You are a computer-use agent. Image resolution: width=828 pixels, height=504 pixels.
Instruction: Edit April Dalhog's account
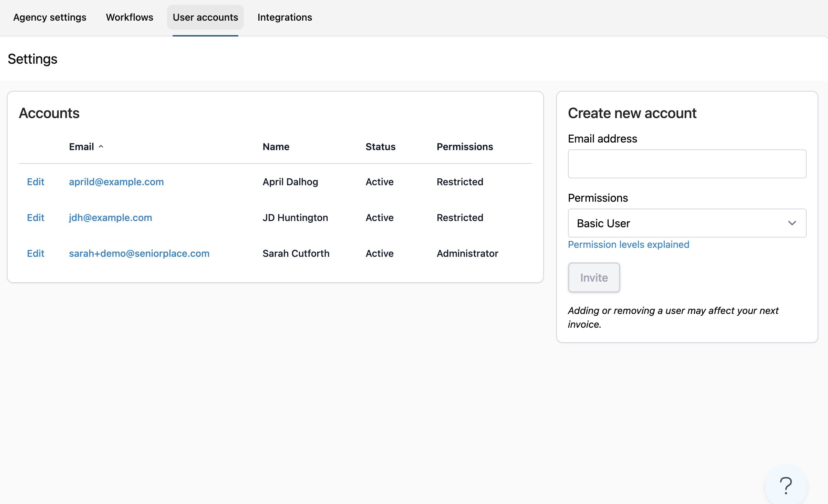coord(35,182)
